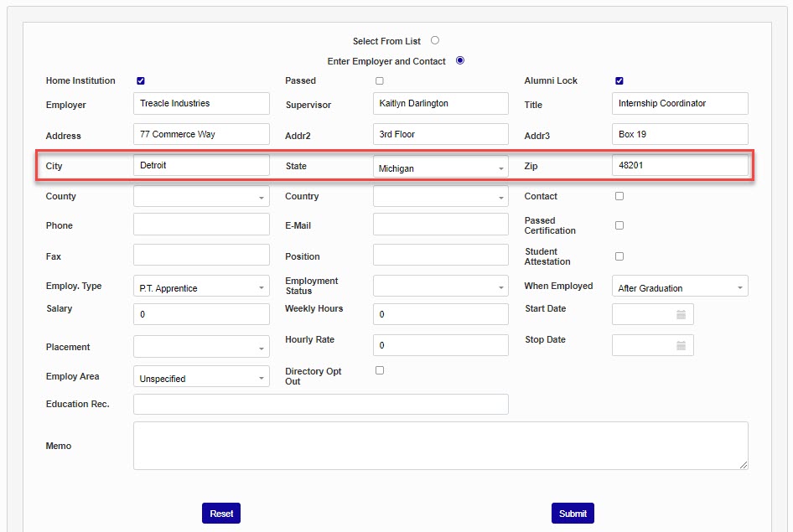Enable the Passed Certification checkbox
Viewport: 793px width, 532px height.
(619, 225)
